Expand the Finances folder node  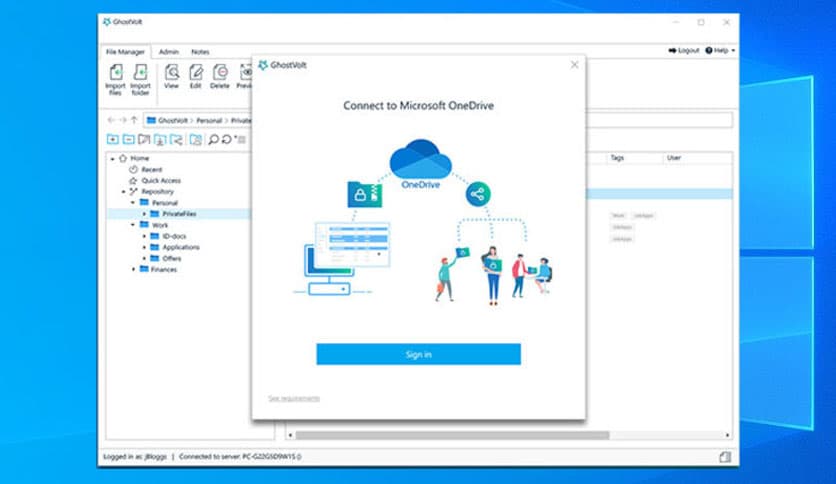[133, 270]
